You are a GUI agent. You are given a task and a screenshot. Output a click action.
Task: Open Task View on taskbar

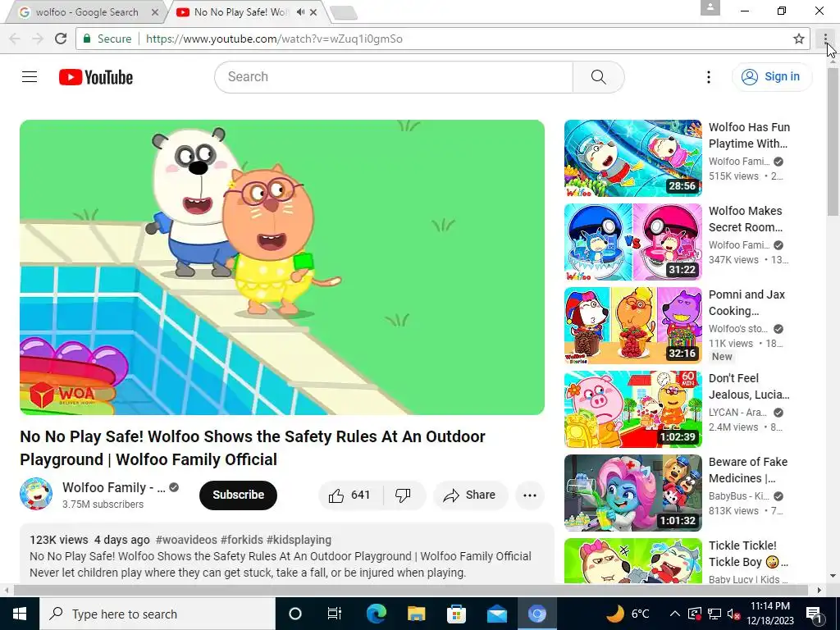point(335,614)
